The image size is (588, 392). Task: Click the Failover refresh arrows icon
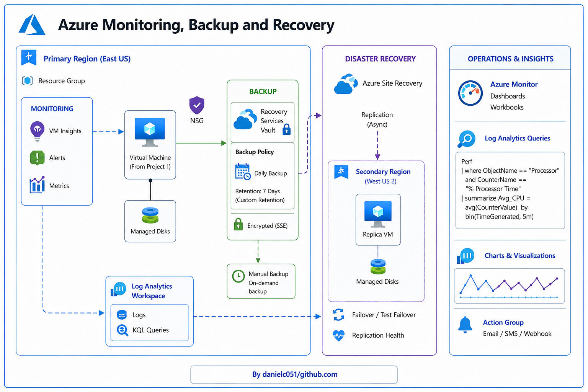(x=338, y=315)
